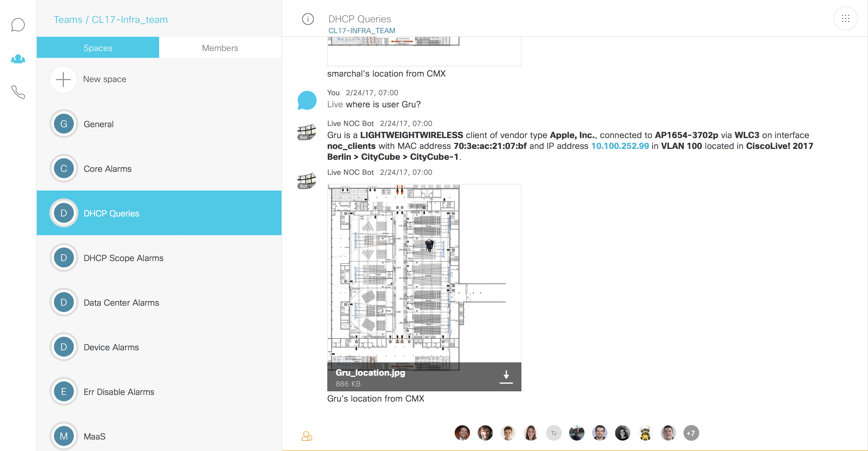
Task: Select the Err Disable Alarms space
Action: tap(119, 392)
